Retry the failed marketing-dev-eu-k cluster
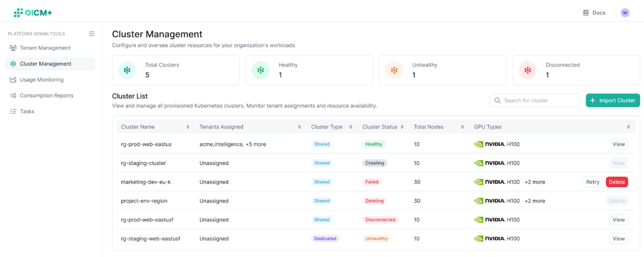The height and width of the screenshot is (257, 644). click(593, 182)
